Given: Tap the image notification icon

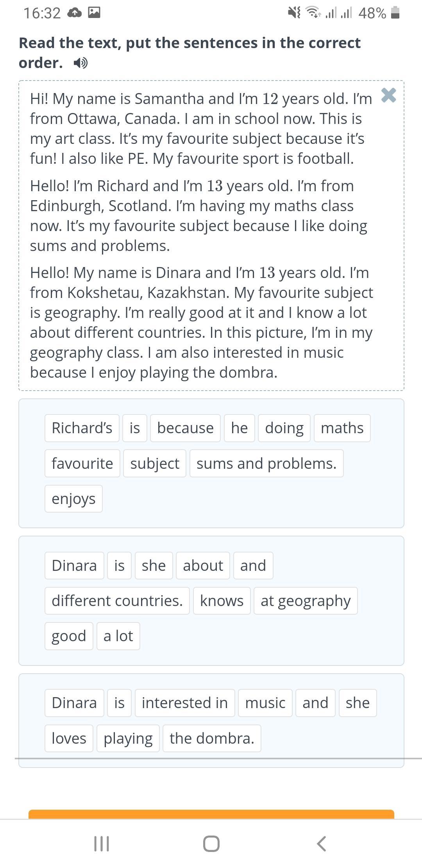Looking at the screenshot, I should 94,13.
